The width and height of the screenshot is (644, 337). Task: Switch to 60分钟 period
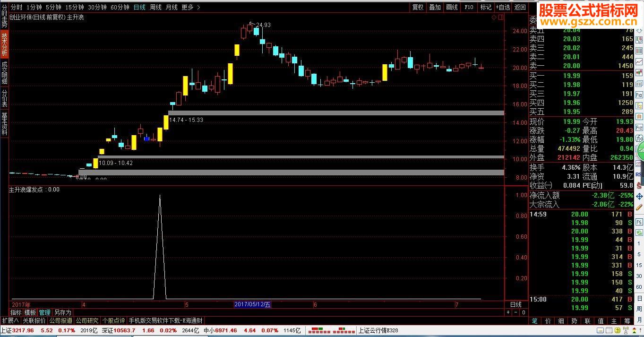click(x=120, y=7)
